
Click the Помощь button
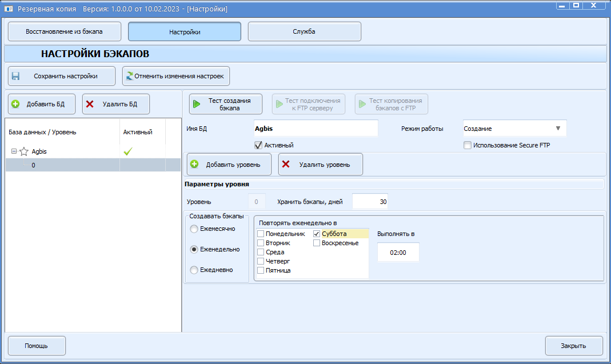tap(37, 346)
